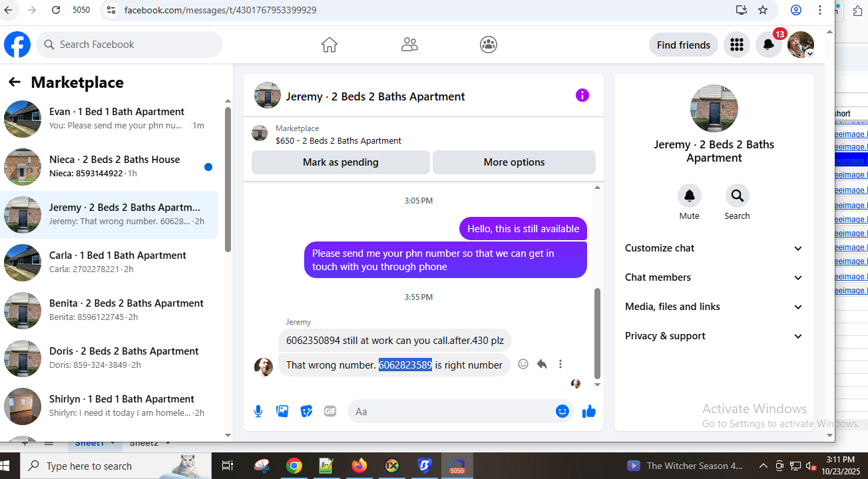Open Doris 2 Beds 2 Baths Apartment chat
The image size is (868, 479).
[109, 358]
